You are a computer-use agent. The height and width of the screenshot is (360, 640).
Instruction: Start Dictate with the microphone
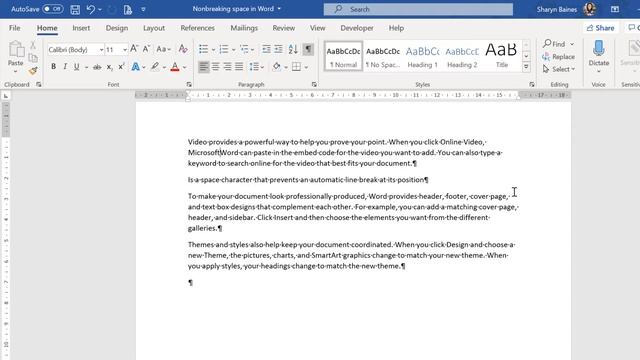click(599, 56)
